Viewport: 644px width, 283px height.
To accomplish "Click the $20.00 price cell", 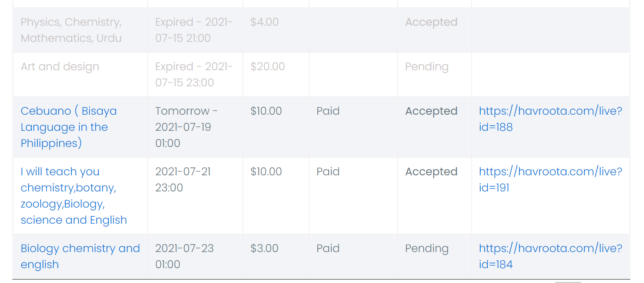I will point(267,67).
